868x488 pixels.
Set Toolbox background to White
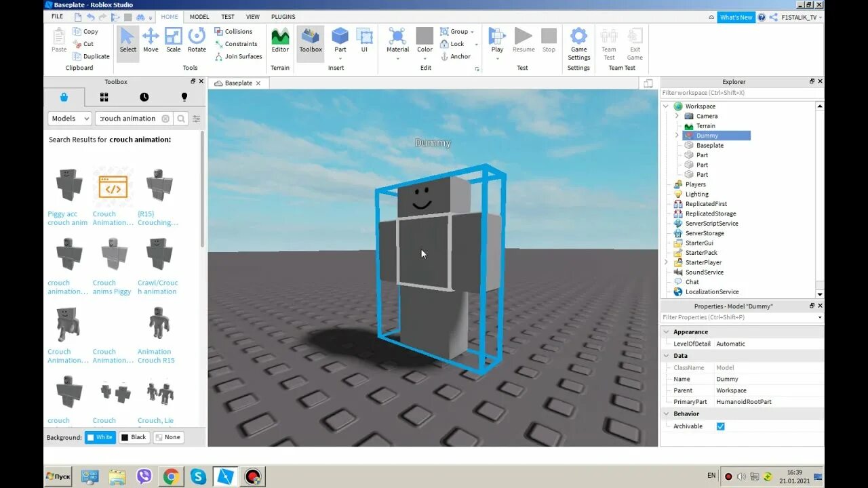click(100, 437)
